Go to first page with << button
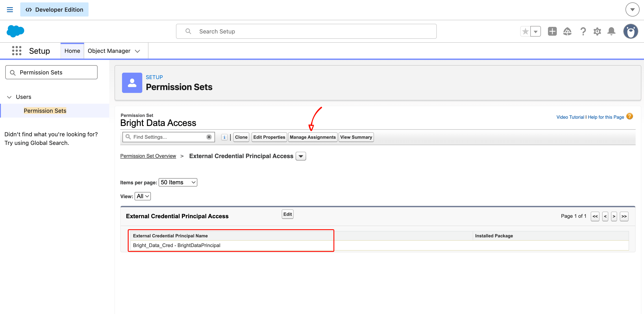The height and width of the screenshot is (314, 644). [x=595, y=216]
